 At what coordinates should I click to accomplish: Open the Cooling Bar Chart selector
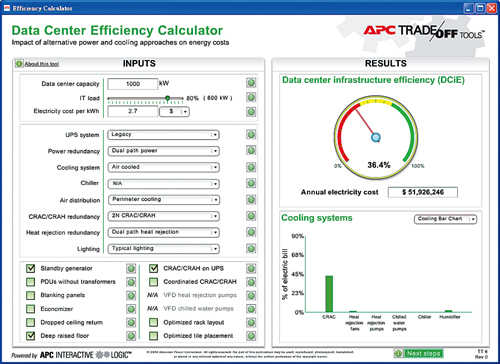click(445, 219)
